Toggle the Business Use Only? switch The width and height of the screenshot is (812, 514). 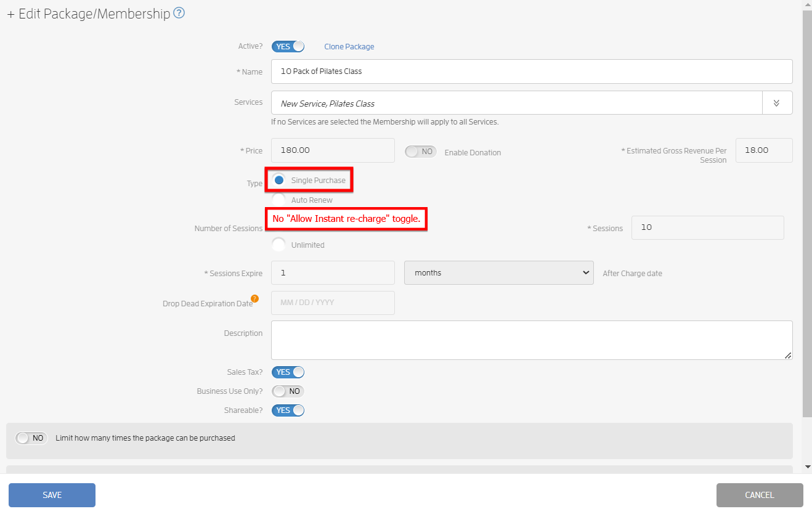tap(288, 391)
